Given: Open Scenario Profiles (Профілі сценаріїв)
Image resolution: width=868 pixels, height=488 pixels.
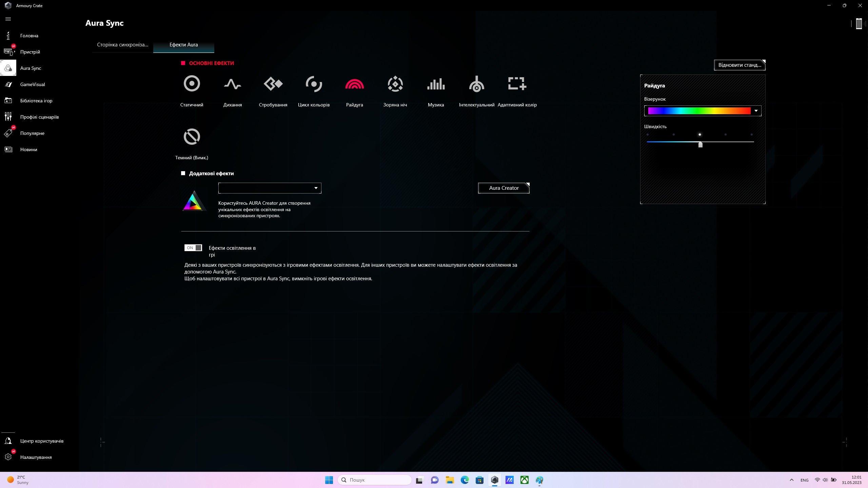Looking at the screenshot, I should click(x=39, y=117).
